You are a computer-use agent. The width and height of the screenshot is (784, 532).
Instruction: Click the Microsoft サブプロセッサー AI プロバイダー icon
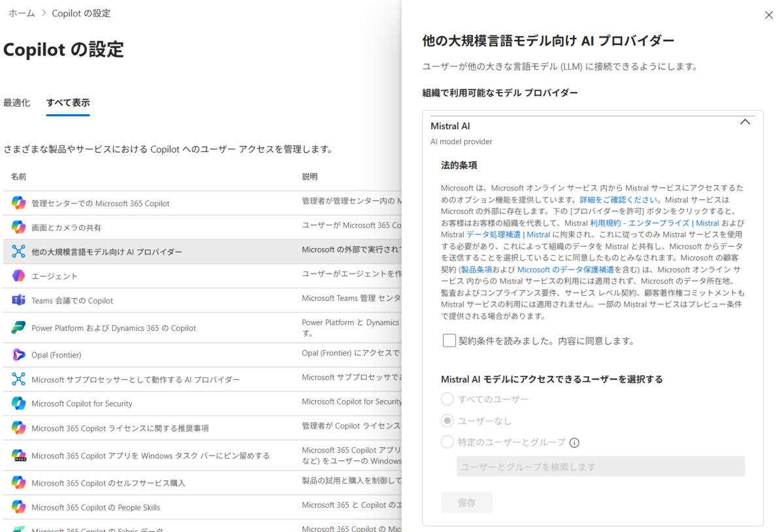click(18, 379)
